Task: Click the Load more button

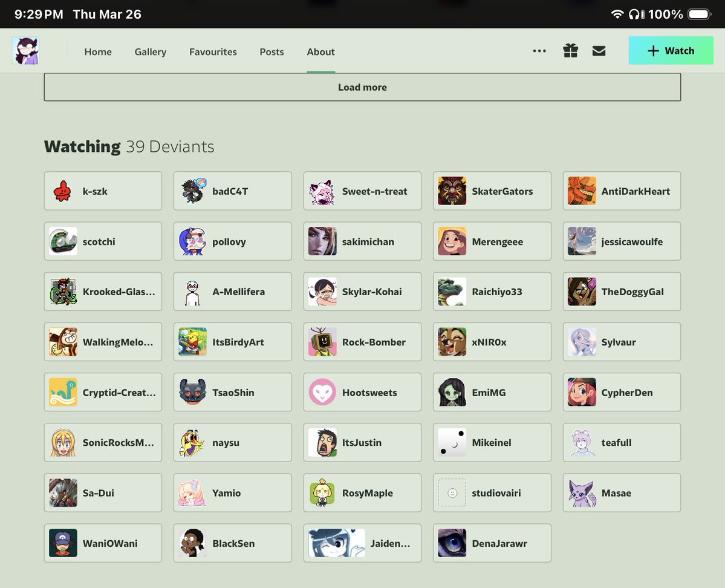Action: 363,87
